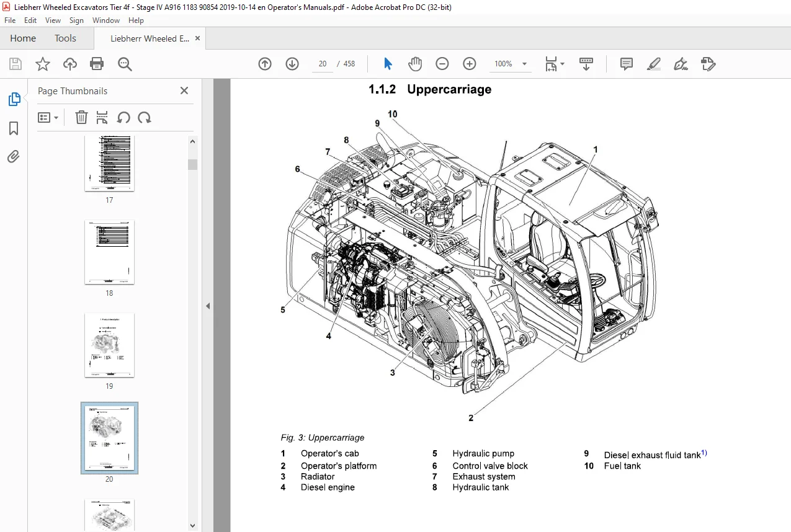Click the Hydraulic pump legend entry
791x532 pixels.
[483, 454]
